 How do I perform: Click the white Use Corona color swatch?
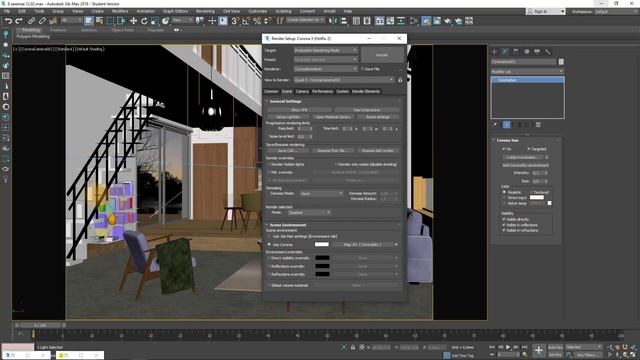tap(322, 244)
